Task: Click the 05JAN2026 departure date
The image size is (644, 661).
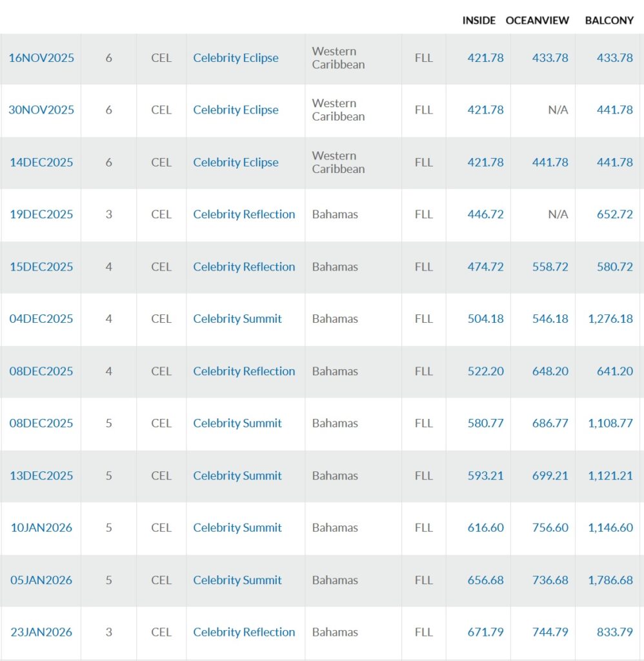Action: (x=41, y=580)
